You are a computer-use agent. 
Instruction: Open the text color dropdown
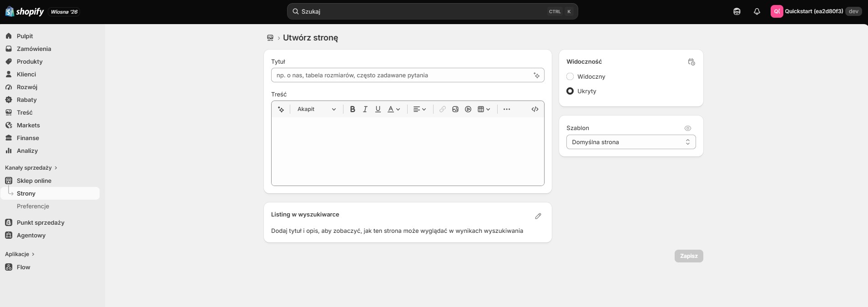(394, 109)
